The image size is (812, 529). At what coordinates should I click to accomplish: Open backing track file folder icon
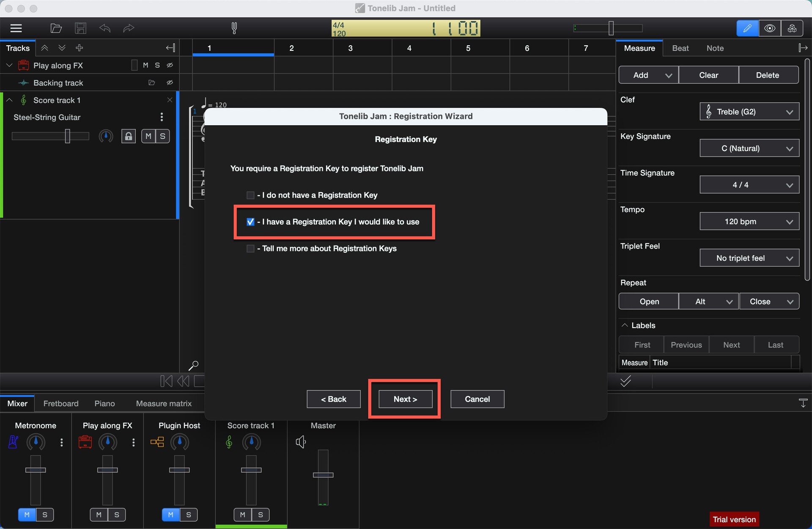click(151, 83)
